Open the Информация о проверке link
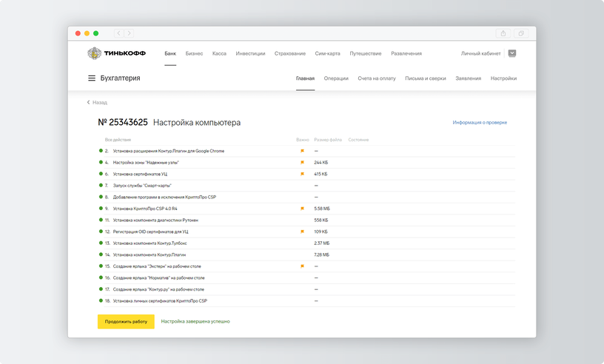The height and width of the screenshot is (364, 604). [x=480, y=123]
